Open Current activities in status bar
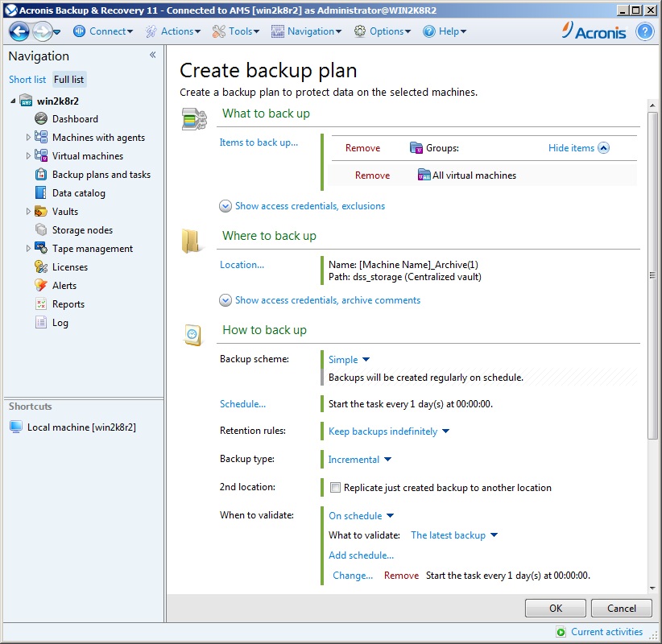Image resolution: width=662 pixels, height=644 pixels. (x=606, y=632)
